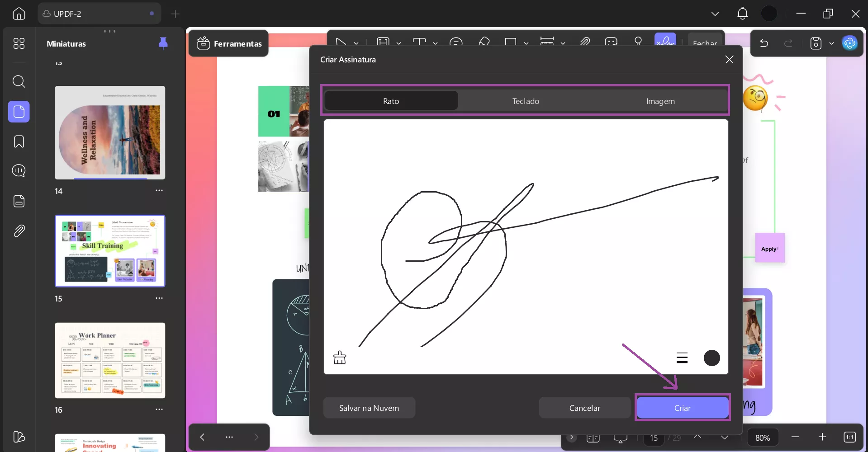This screenshot has height=452, width=868.
Task: Open the 80% zoom level box
Action: click(x=762, y=438)
